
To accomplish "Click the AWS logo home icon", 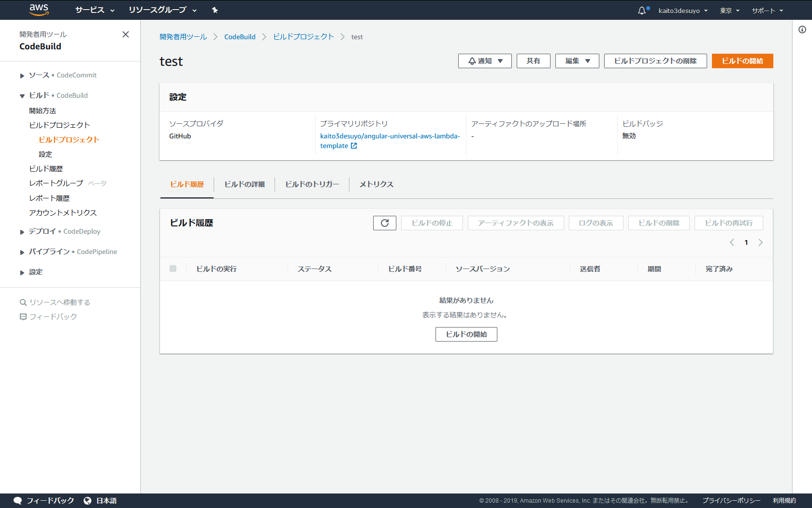I will pyautogui.click(x=39, y=10).
